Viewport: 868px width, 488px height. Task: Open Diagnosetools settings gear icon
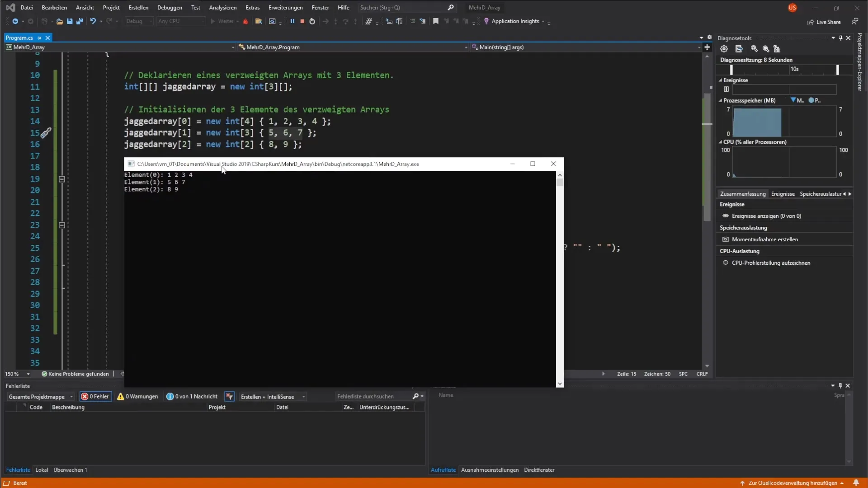tap(724, 49)
